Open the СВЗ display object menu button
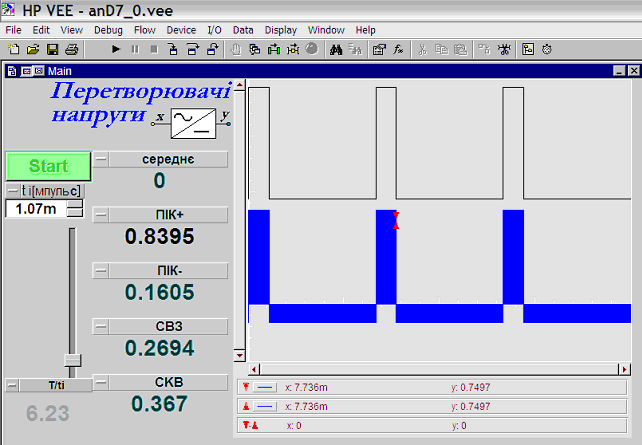Viewport: 642px width, 445px height. tap(101, 326)
